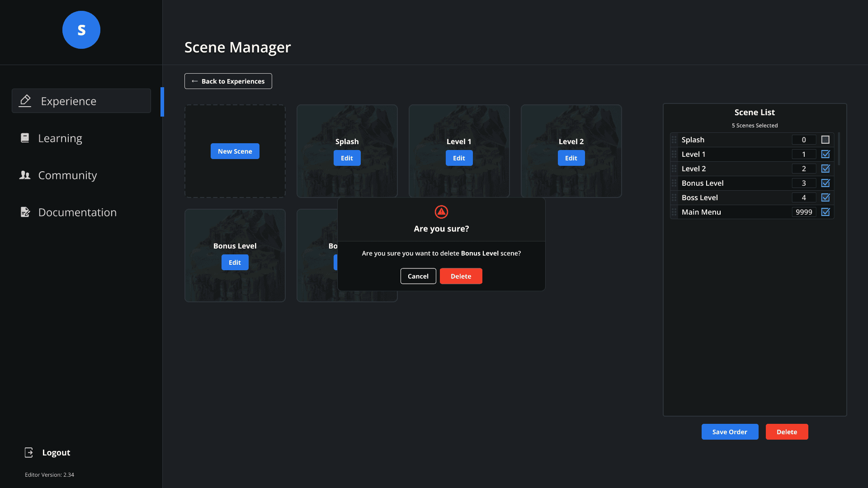Click the blue S profile avatar
Viewport: 868px width, 488px height.
81,30
